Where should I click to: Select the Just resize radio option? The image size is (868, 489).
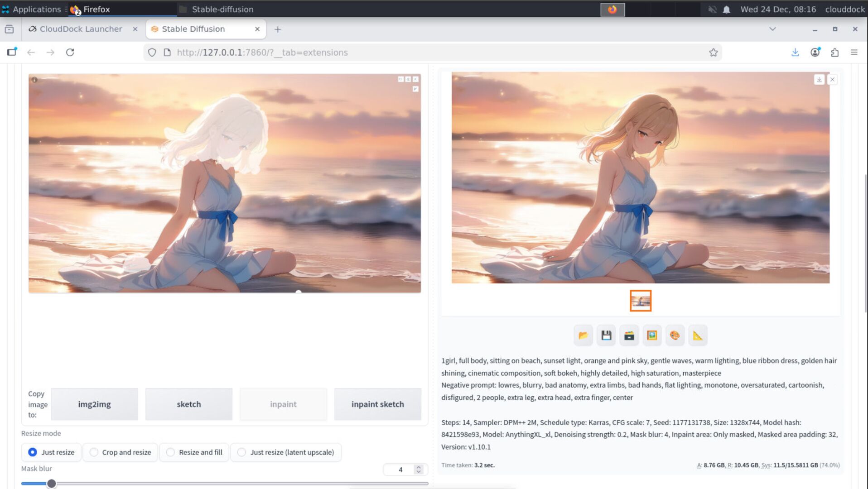coord(33,452)
